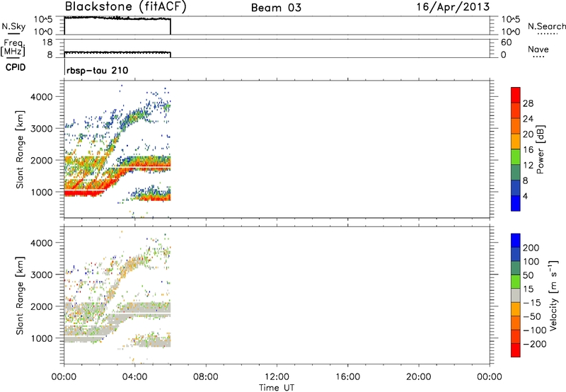The width and height of the screenshot is (566, 392).
Task: Click the noise trace in N.Sky panel
Action: (117, 18)
